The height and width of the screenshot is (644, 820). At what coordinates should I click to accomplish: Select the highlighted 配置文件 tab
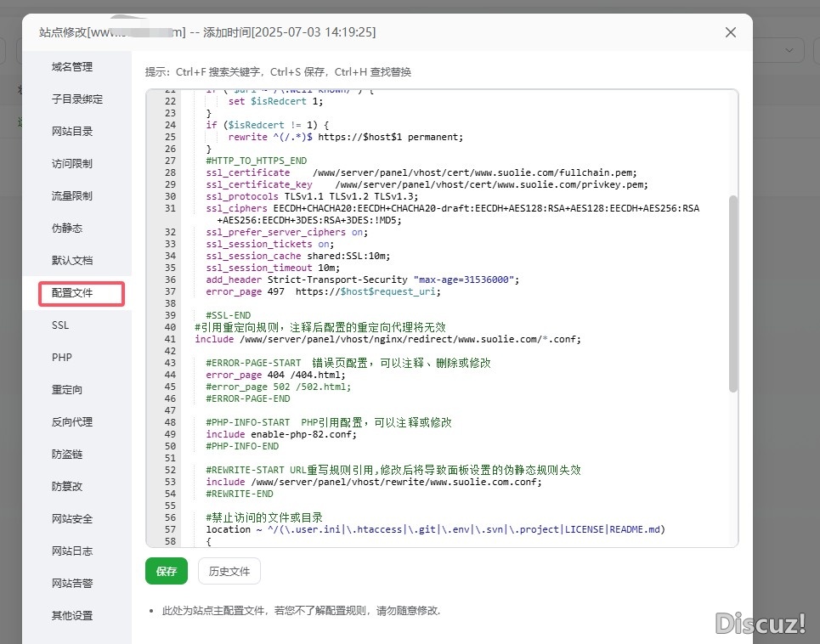pos(71,293)
